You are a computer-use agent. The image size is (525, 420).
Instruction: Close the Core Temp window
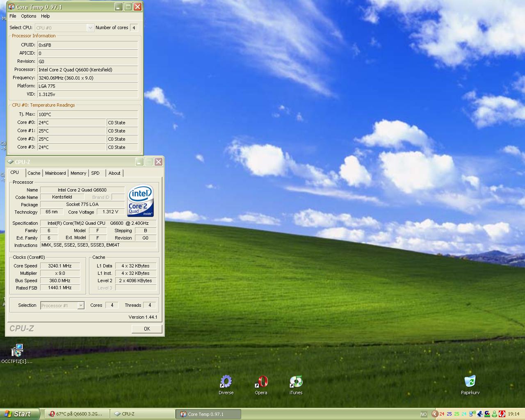pos(138,7)
